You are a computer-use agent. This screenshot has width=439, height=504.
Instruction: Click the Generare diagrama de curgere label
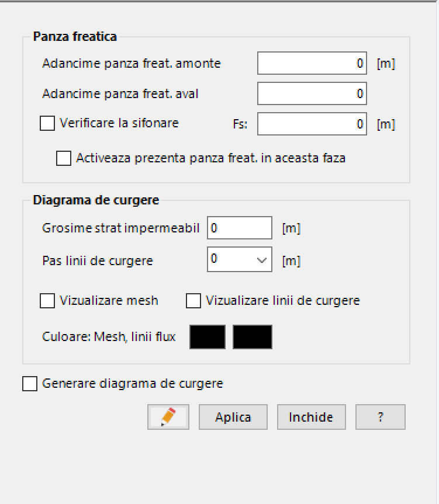click(133, 384)
